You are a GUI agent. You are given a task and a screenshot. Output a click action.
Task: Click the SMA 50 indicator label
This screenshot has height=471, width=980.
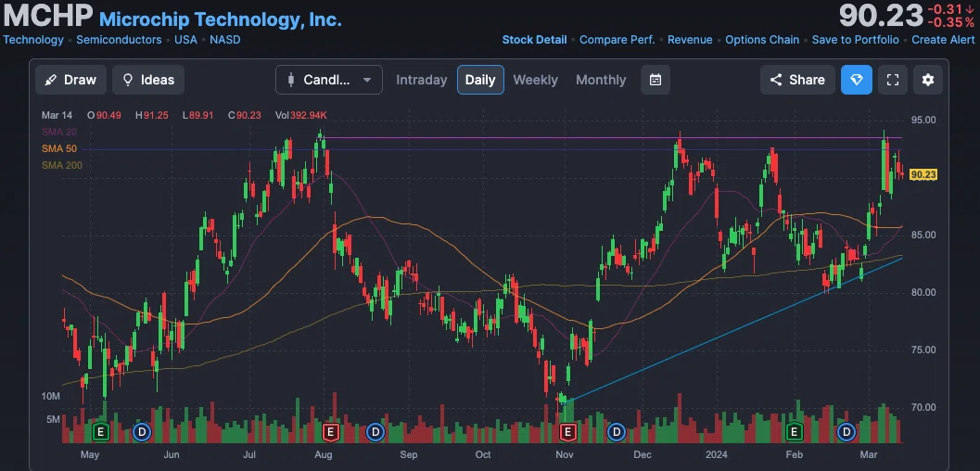(58, 148)
